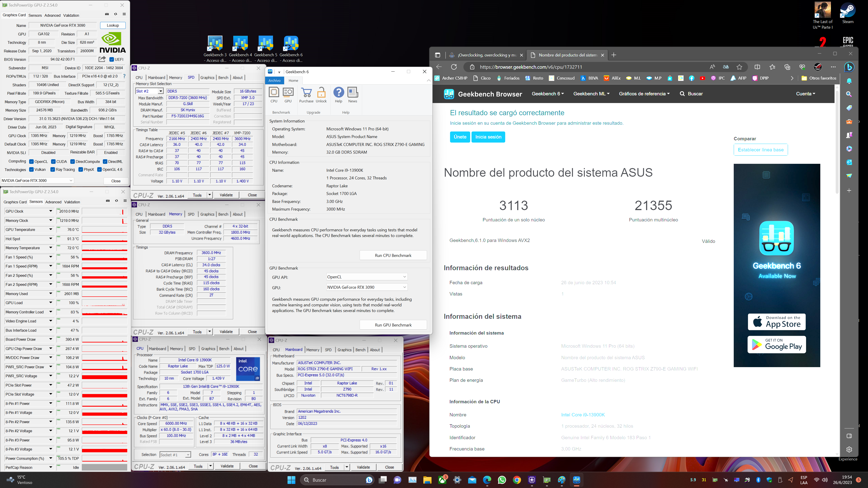
Task: Open the Steam desktop shortcut
Action: click(848, 14)
